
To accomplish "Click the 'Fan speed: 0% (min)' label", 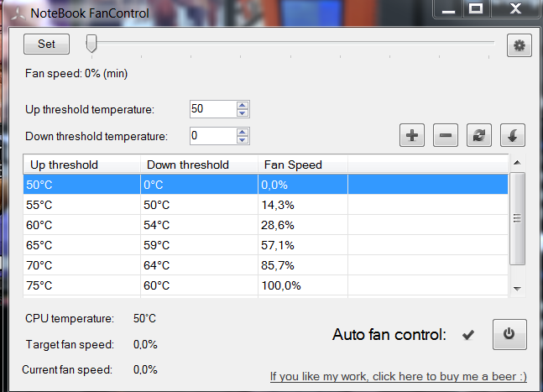I will pos(76,73).
